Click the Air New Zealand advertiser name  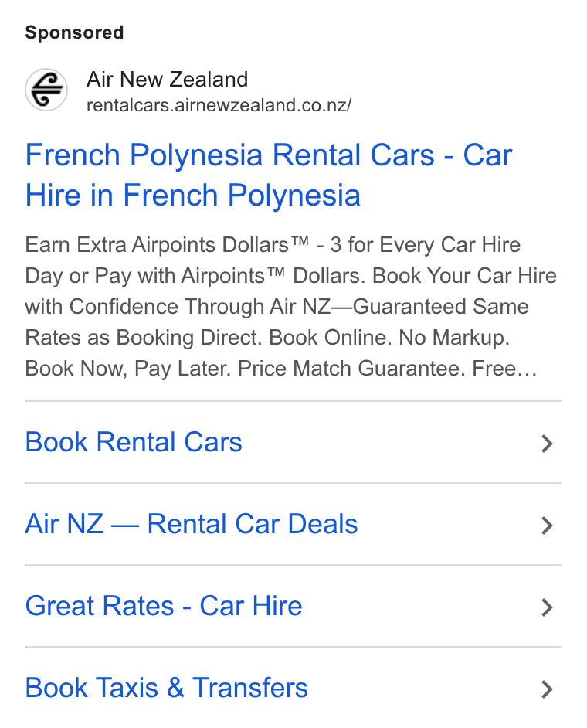(x=167, y=80)
